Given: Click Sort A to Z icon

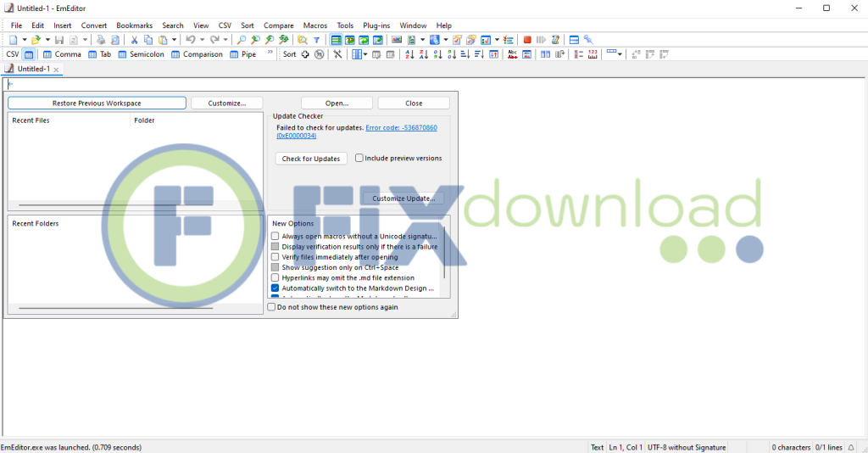Looking at the screenshot, I should tap(409, 54).
